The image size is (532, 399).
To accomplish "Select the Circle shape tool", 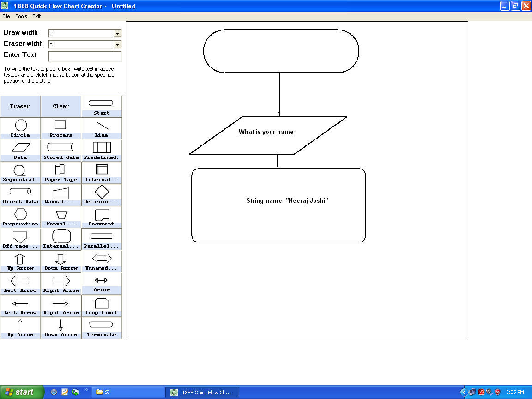I will point(20,128).
